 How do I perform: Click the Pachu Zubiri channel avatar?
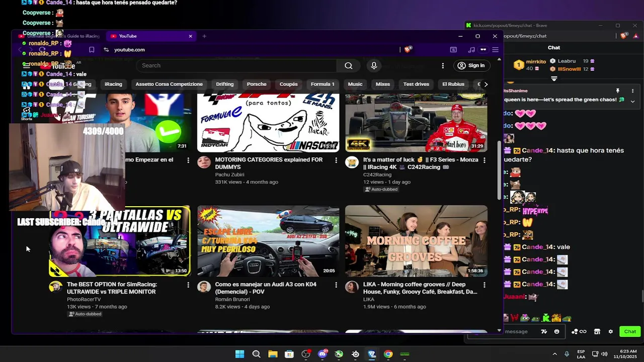204,162
